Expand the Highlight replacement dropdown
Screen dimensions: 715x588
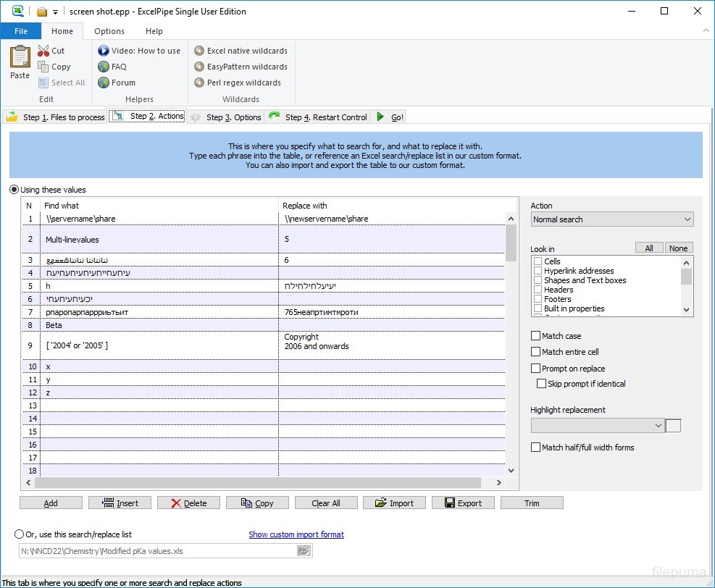point(597,426)
